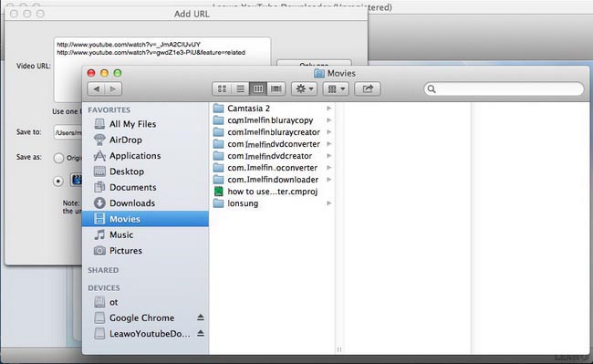Expand dvdconverter folder arrow

(329, 144)
